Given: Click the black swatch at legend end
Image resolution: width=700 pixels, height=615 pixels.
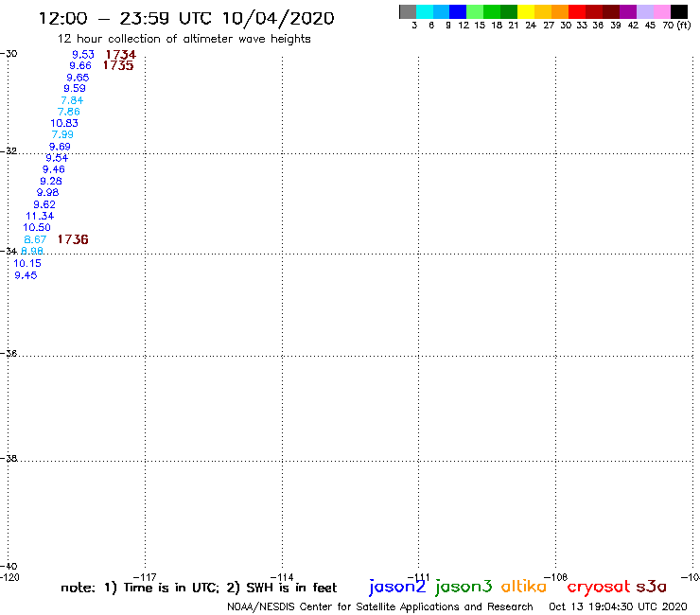Looking at the screenshot, I should click(678, 11).
